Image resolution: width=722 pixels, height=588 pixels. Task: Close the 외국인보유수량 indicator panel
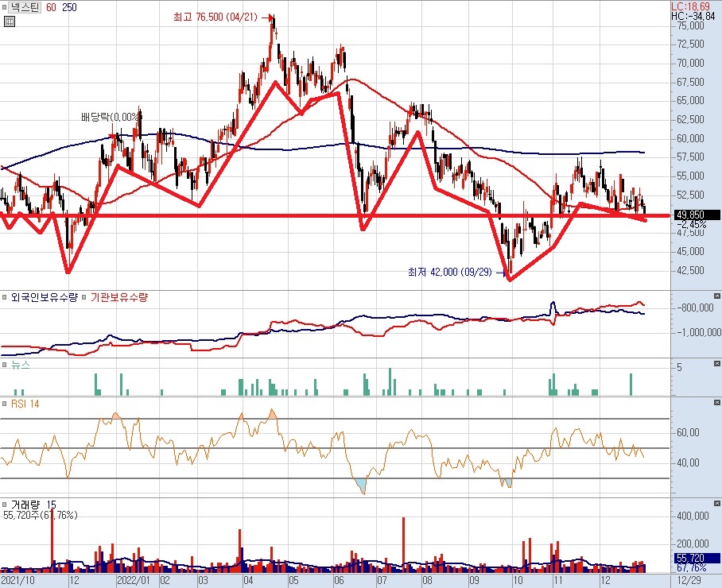click(717, 296)
